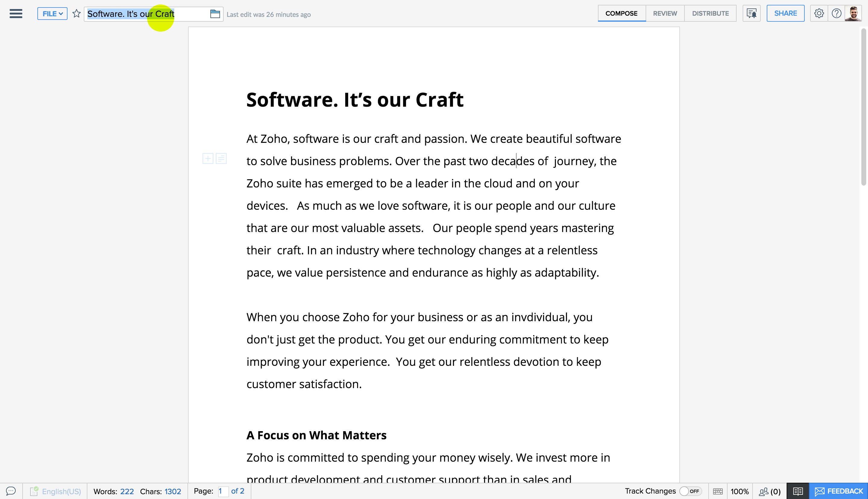Image resolution: width=868 pixels, height=499 pixels.
Task: Click the star favorite icon
Action: tap(76, 13)
